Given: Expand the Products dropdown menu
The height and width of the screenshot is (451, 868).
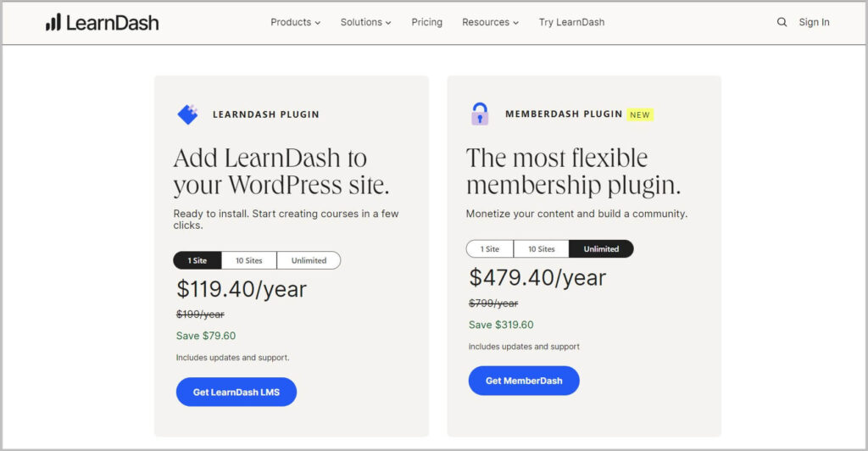Looking at the screenshot, I should tap(295, 22).
